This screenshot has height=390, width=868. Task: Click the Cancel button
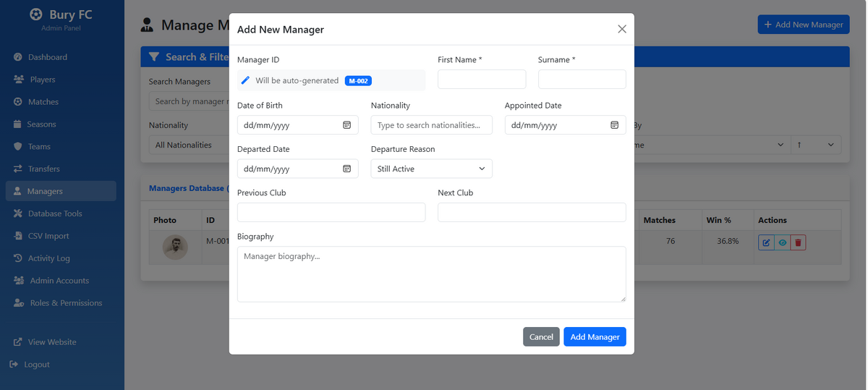coord(541,336)
